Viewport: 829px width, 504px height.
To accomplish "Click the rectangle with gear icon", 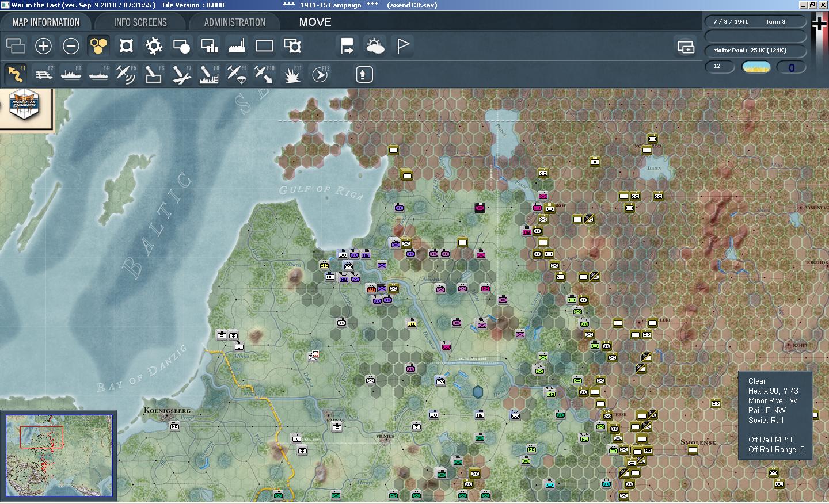I will (x=292, y=45).
